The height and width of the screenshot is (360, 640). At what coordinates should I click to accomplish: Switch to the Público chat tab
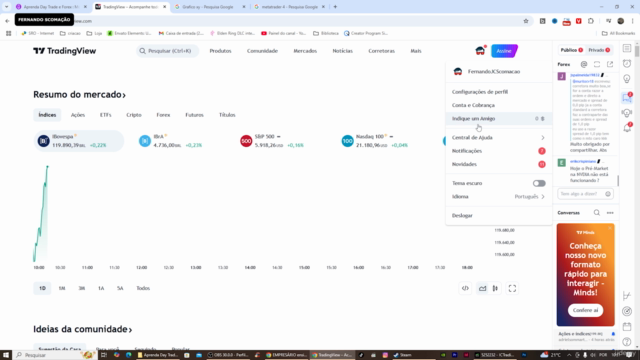click(x=571, y=50)
